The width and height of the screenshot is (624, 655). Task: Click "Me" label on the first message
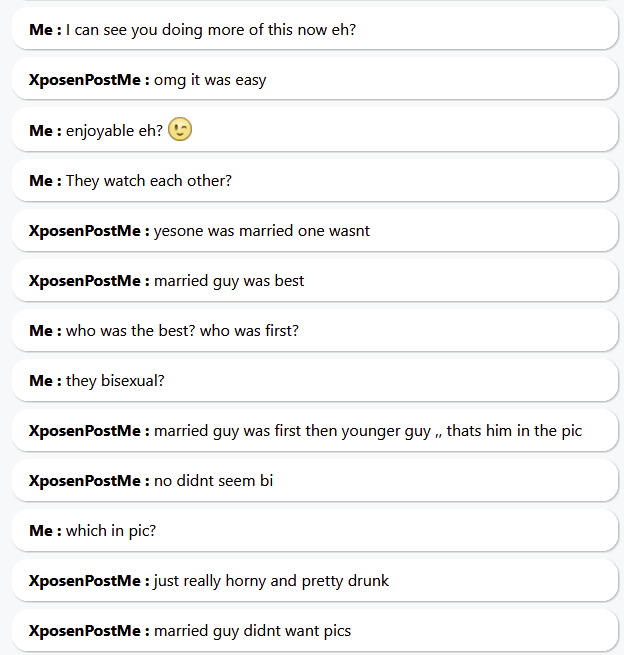42,30
